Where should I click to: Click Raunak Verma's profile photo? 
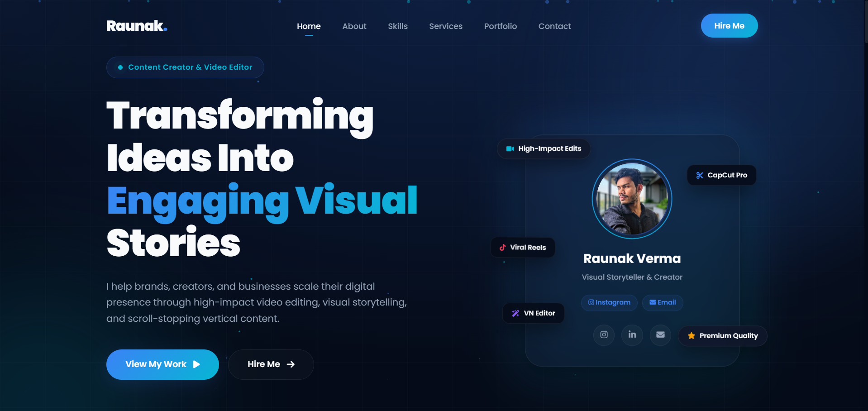pyautogui.click(x=632, y=199)
